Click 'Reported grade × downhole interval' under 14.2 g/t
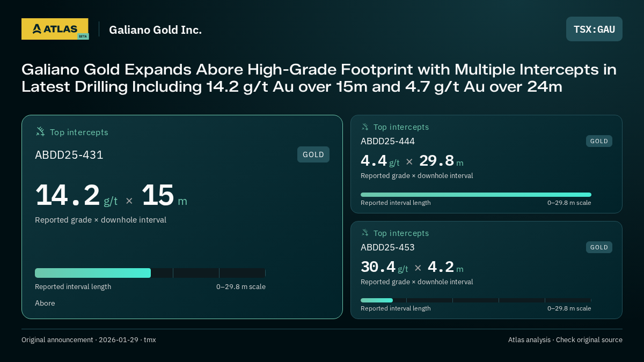The image size is (644, 362). (x=100, y=220)
